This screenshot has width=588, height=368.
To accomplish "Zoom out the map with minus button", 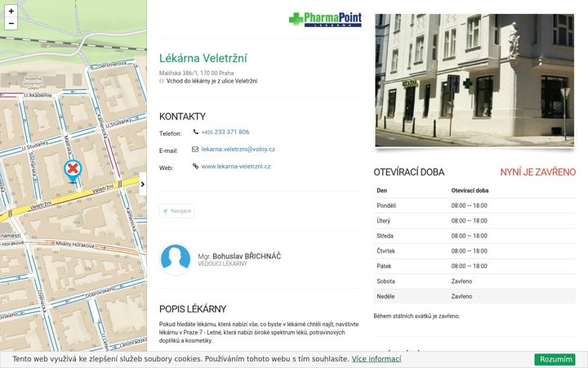I will [x=11, y=23].
